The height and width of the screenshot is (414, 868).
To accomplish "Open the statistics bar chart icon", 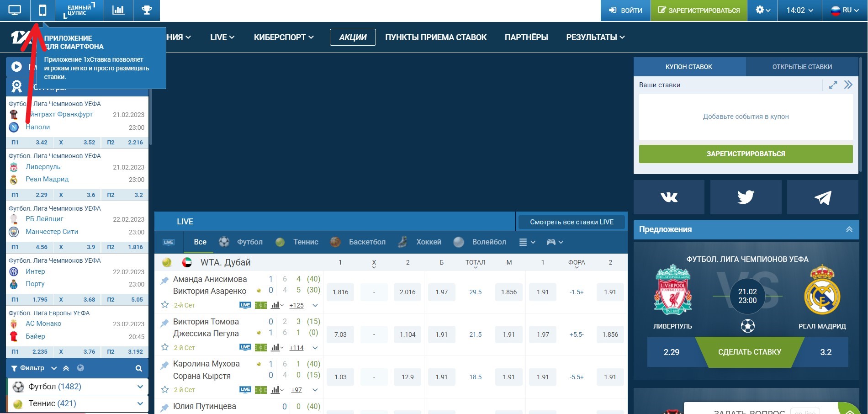I will 118,10.
